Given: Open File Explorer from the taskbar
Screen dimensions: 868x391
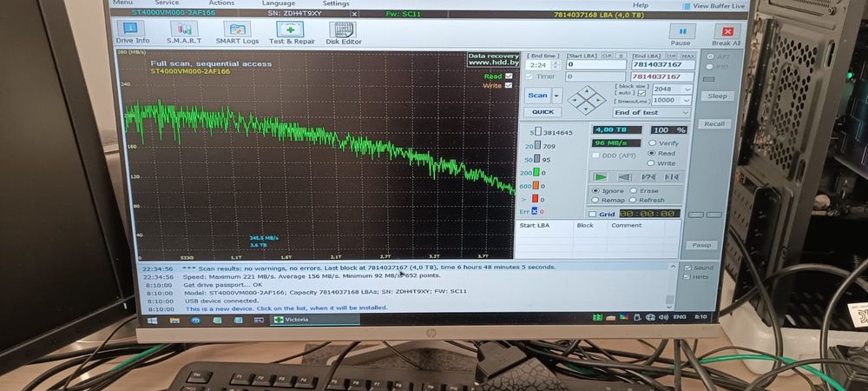Looking at the screenshot, I should (174, 320).
